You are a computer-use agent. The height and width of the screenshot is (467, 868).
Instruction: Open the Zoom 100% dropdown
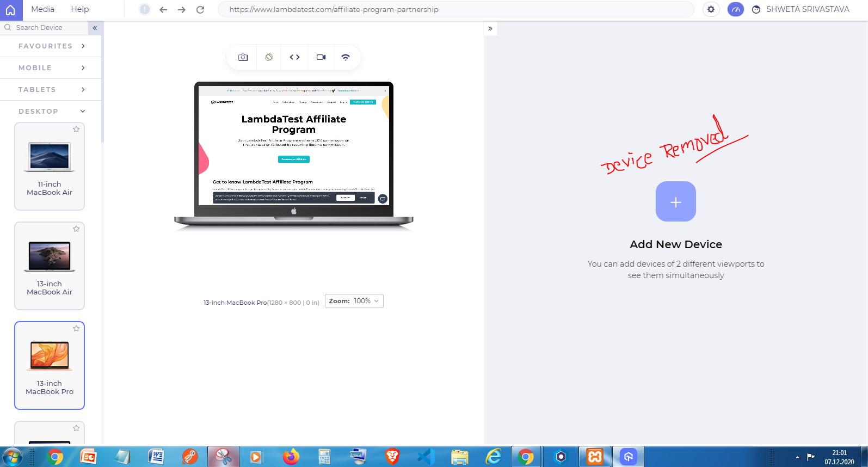354,301
